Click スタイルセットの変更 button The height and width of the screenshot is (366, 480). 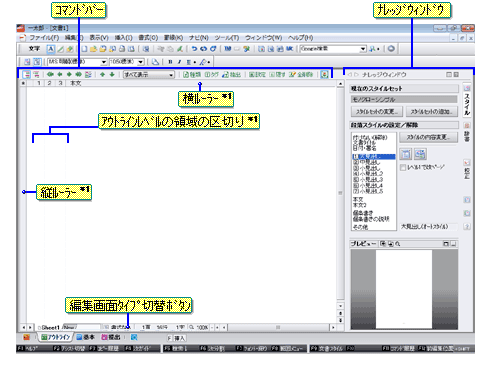pyautogui.click(x=377, y=111)
